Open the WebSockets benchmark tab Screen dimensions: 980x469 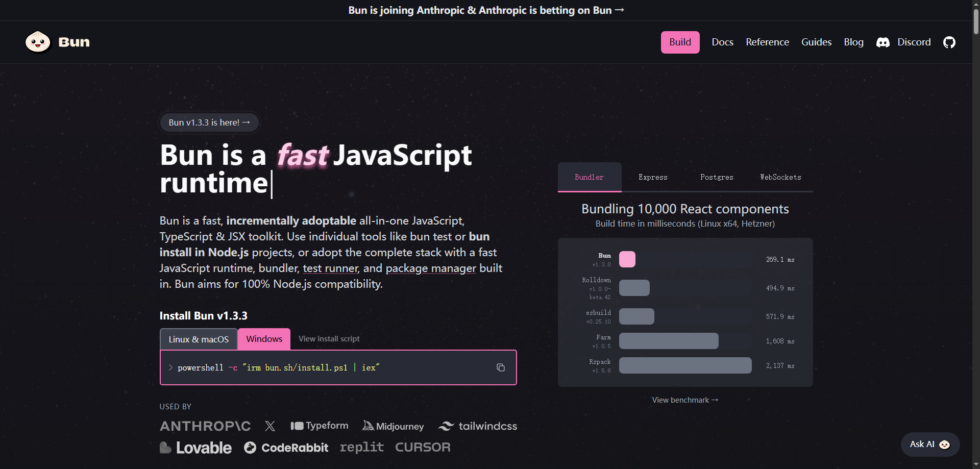tap(780, 177)
